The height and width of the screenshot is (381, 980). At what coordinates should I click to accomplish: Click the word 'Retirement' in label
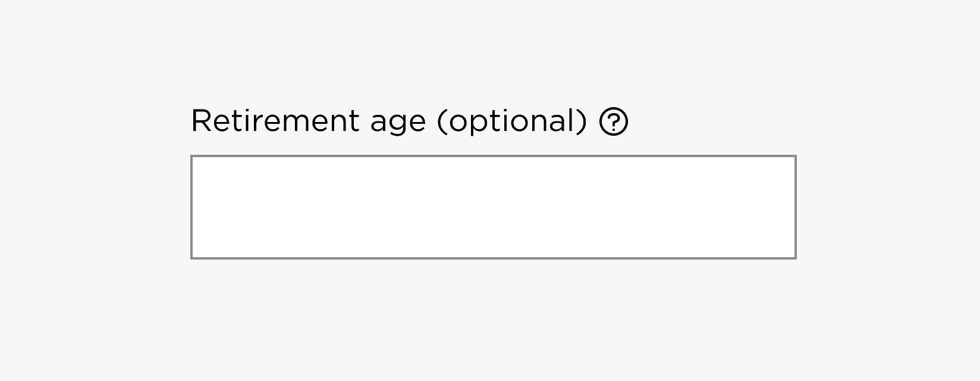[x=275, y=121]
